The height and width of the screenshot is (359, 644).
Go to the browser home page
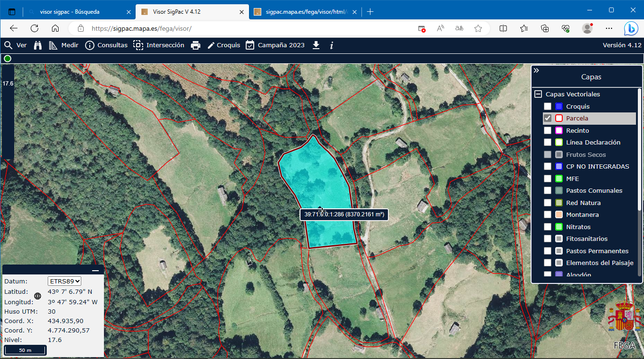click(x=55, y=28)
